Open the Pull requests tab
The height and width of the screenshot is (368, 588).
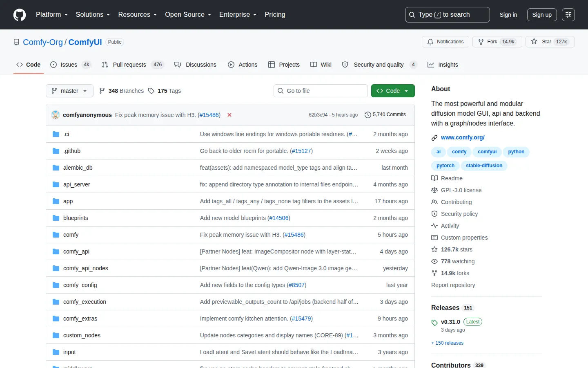pyautogui.click(x=133, y=65)
